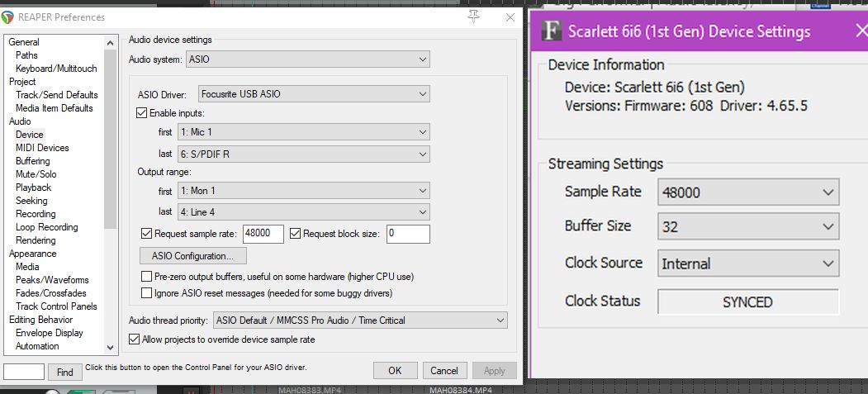Select Buffering in the preferences tree
This screenshot has height=394, width=868.
tap(33, 161)
